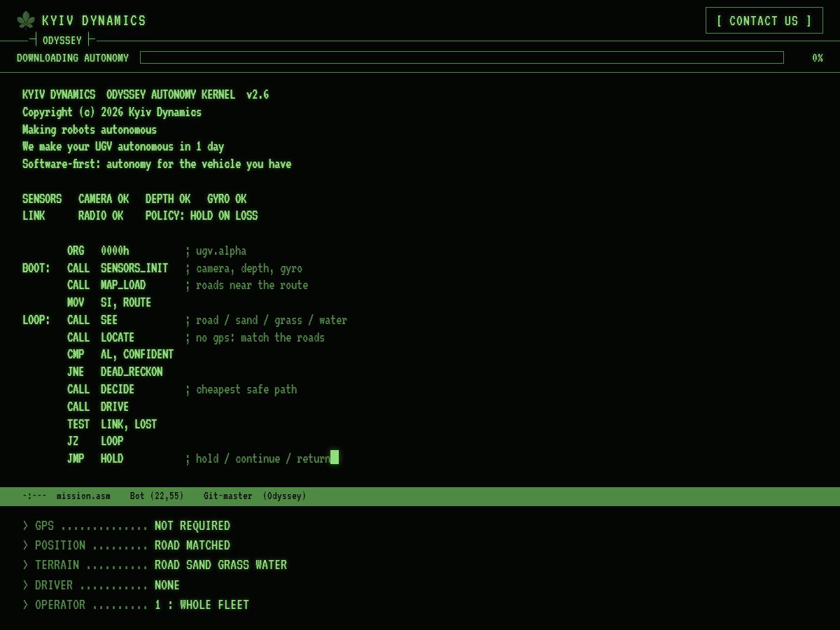Screen dimensions: 840x630
Task: Click the TEST LINK, LOST instruction
Action: coord(112,424)
